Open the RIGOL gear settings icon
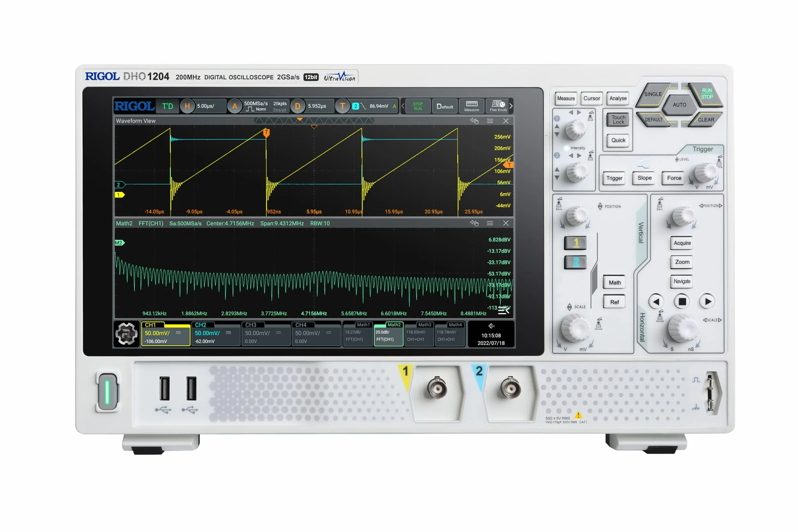Viewport: 798px width, 532px height. (x=126, y=334)
